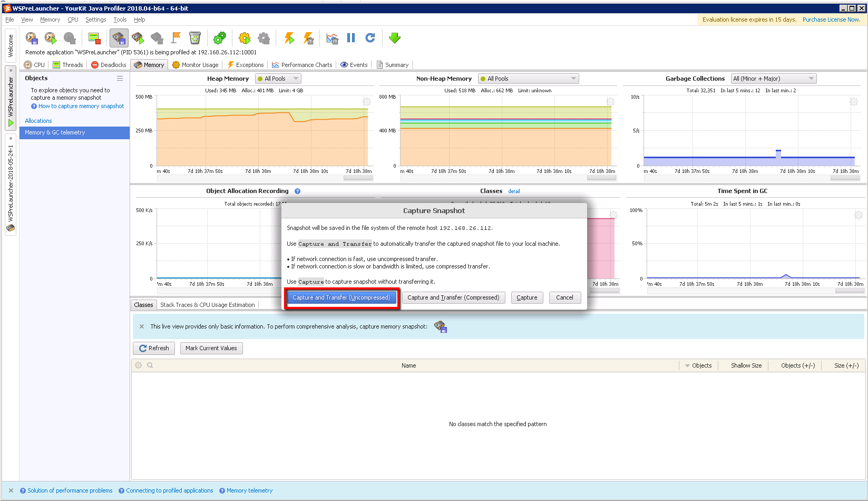Refresh telemetry using the blue circular arrow icon

[370, 38]
